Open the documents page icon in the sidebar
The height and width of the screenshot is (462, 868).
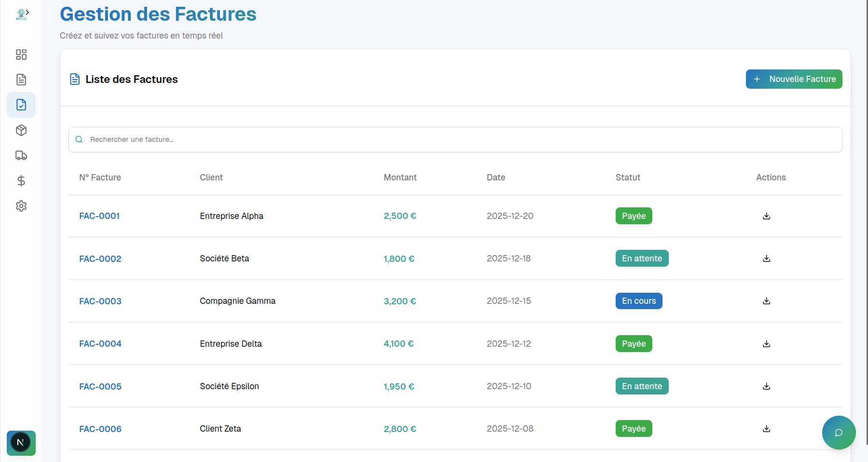click(x=21, y=80)
